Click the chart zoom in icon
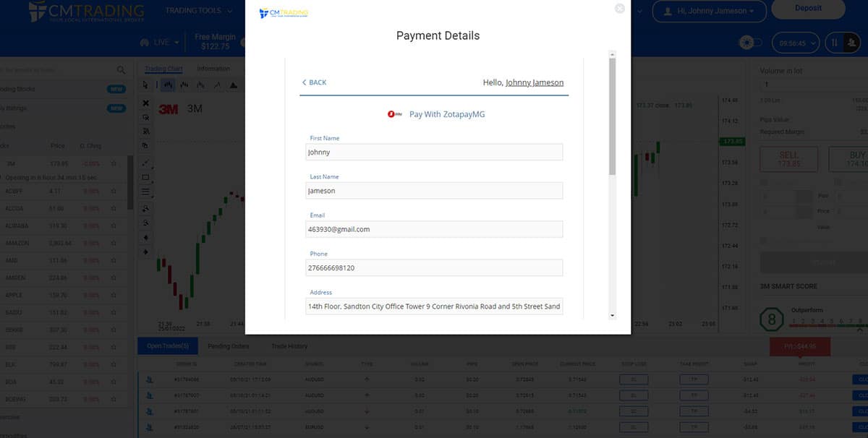This screenshot has height=438, width=868. tap(146, 208)
